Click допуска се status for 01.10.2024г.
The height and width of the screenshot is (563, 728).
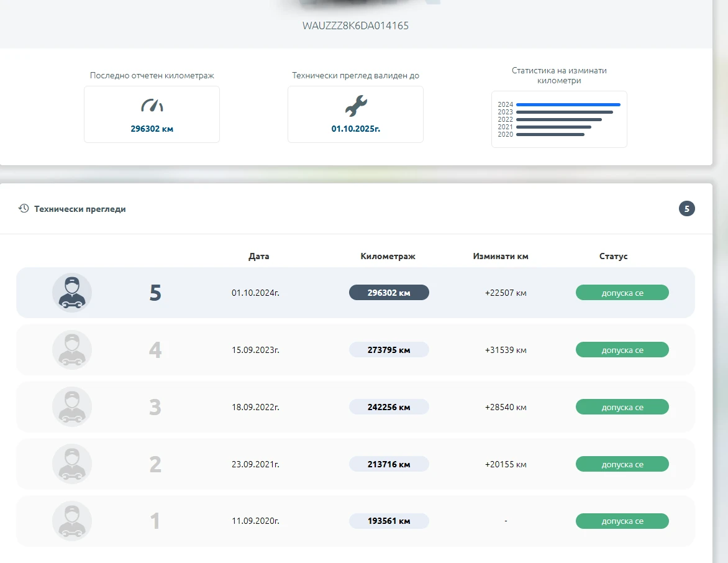(622, 293)
